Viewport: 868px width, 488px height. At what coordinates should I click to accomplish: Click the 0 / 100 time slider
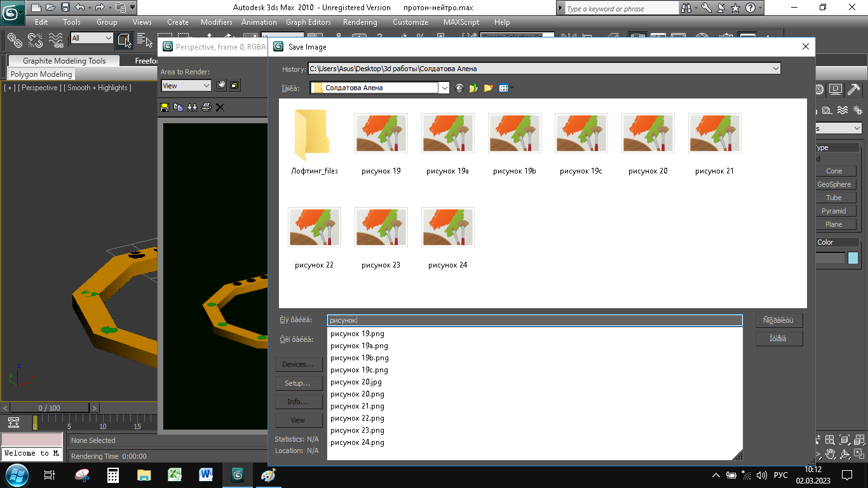click(x=50, y=408)
